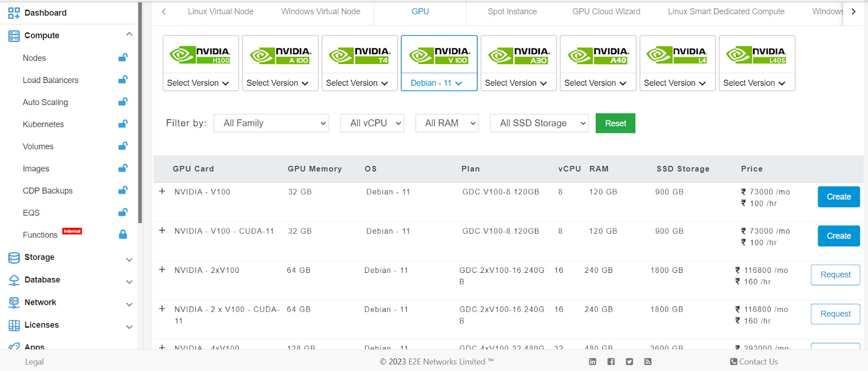Open the LinkedIn icon in footer

pyautogui.click(x=592, y=362)
